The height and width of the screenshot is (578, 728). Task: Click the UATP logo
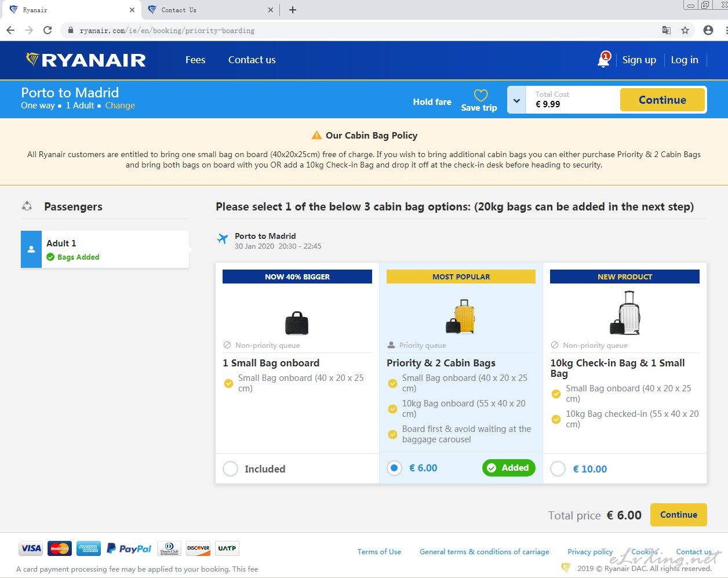tap(227, 548)
